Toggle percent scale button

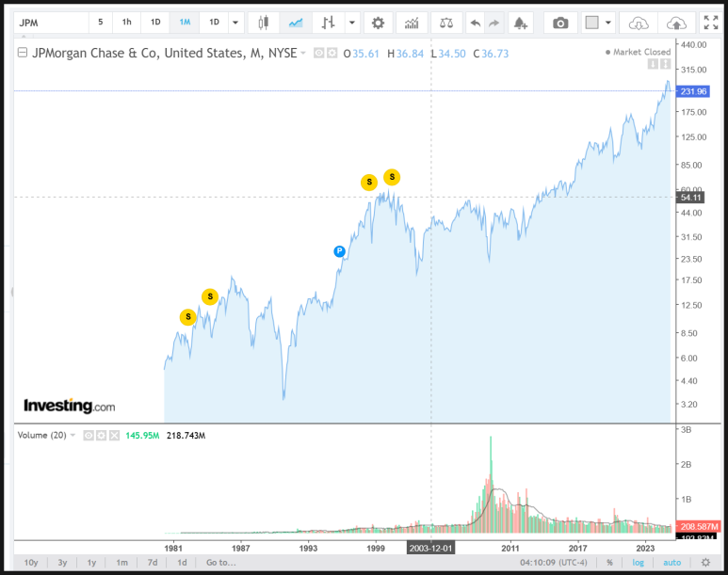(609, 563)
